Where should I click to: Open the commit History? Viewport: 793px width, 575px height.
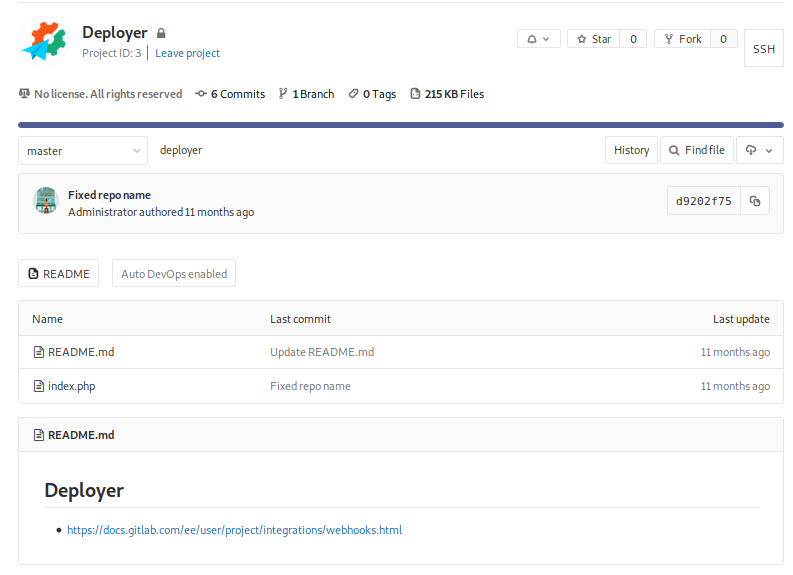pos(631,150)
